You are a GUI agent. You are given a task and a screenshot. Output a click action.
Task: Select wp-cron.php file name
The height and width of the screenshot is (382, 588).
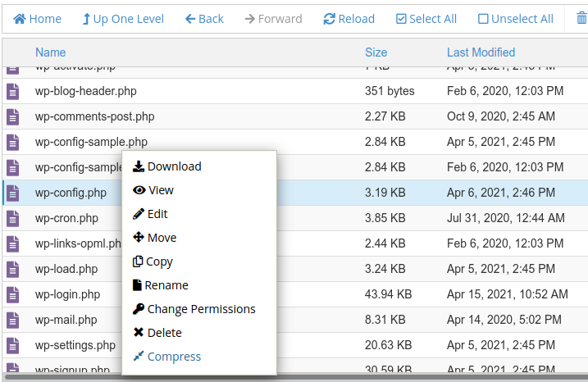(66, 218)
